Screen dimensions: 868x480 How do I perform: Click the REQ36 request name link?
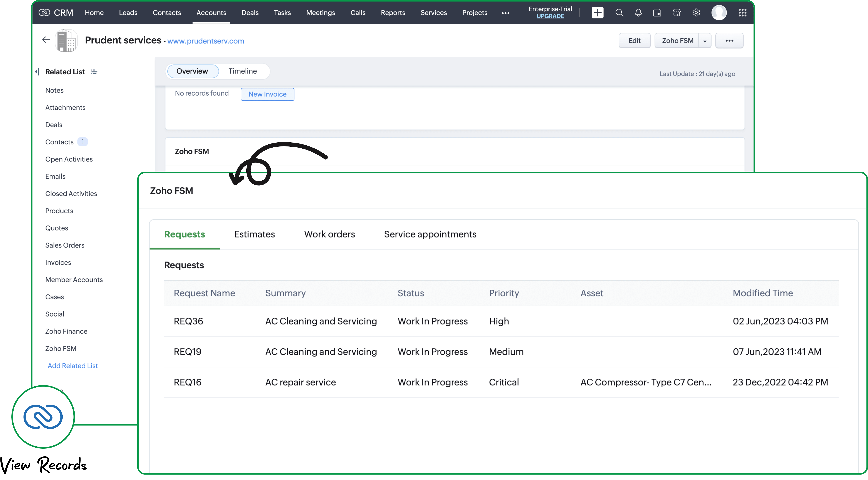188,321
